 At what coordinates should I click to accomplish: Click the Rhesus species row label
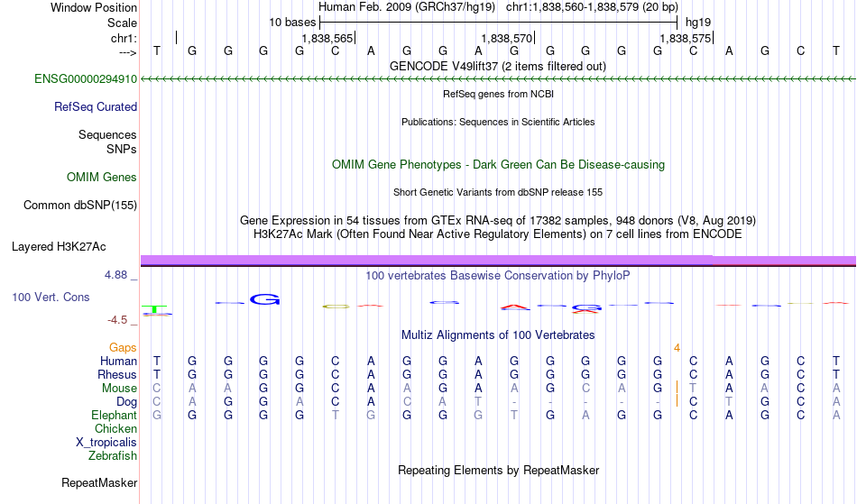coord(117,375)
